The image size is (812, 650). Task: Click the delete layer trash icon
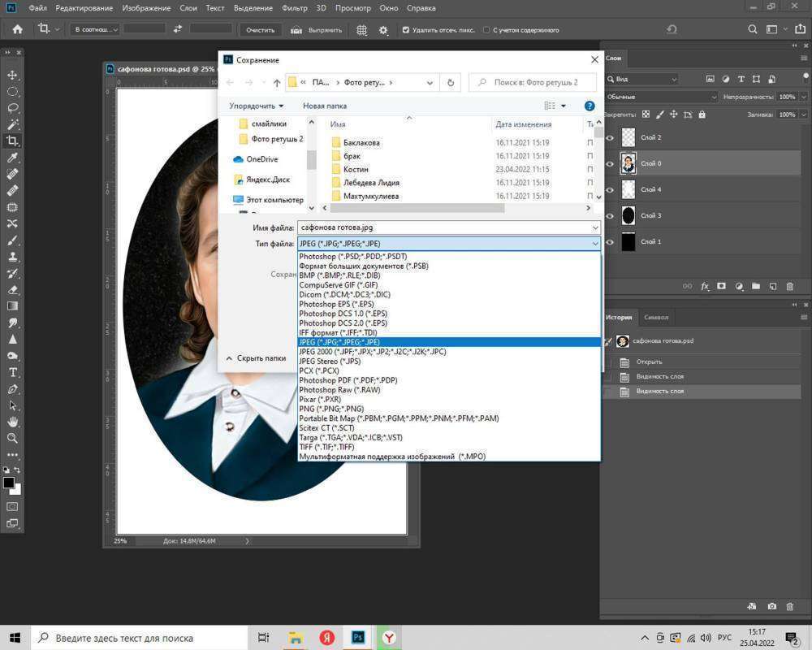point(789,287)
